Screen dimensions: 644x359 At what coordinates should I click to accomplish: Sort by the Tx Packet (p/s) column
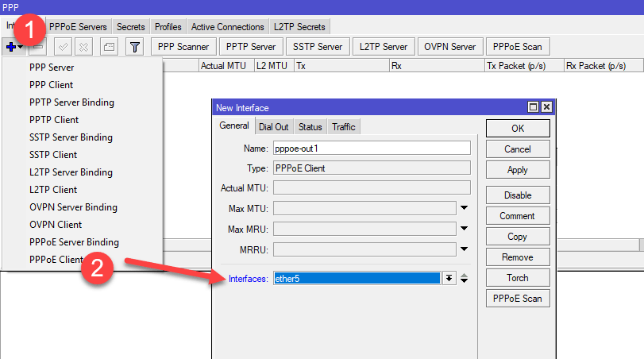tap(524, 66)
